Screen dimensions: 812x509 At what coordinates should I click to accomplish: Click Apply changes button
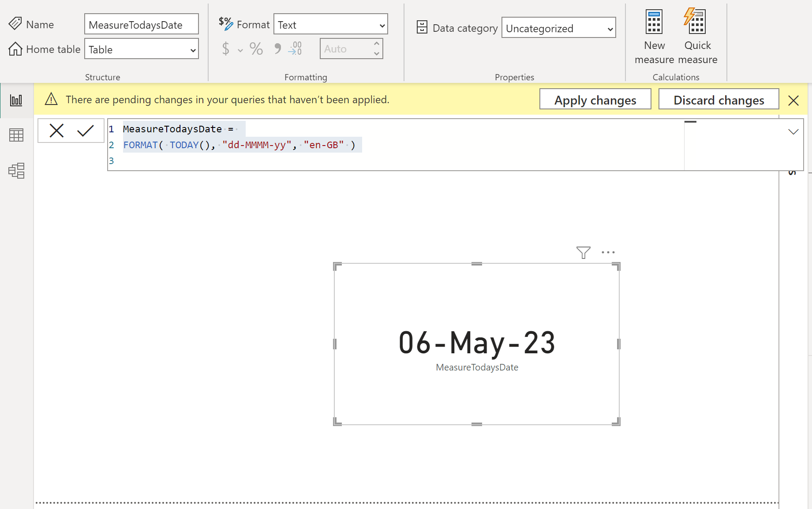coord(595,100)
